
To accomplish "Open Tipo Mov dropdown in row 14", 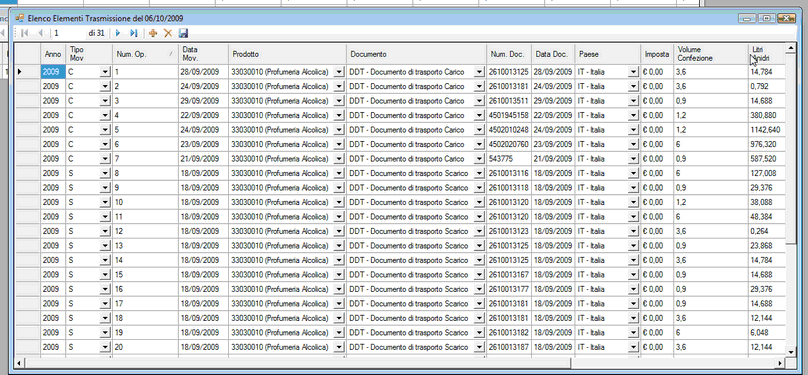I will (105, 260).
